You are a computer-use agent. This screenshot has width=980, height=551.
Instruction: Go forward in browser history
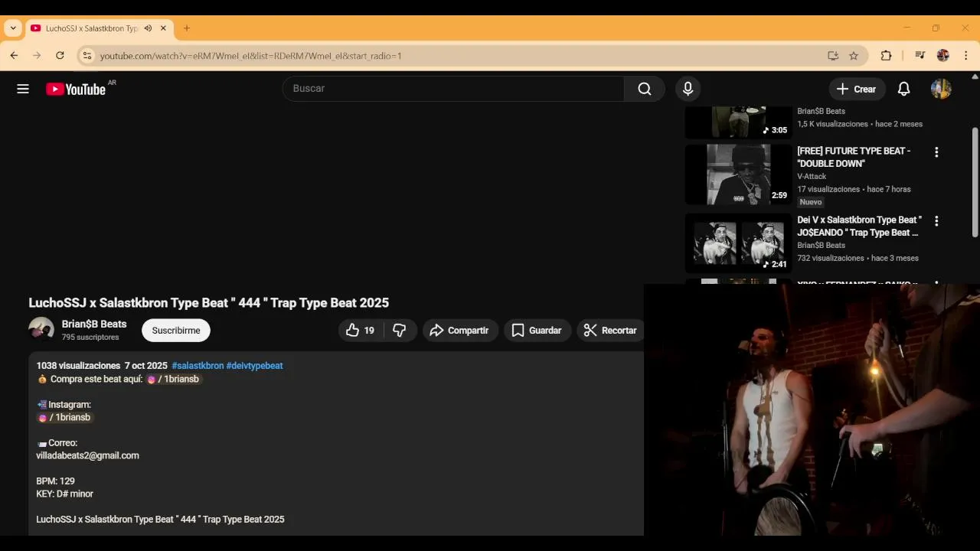point(37,55)
